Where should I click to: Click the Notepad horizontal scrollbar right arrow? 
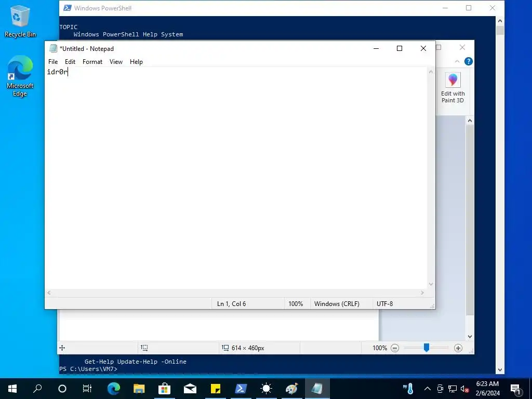422,293
